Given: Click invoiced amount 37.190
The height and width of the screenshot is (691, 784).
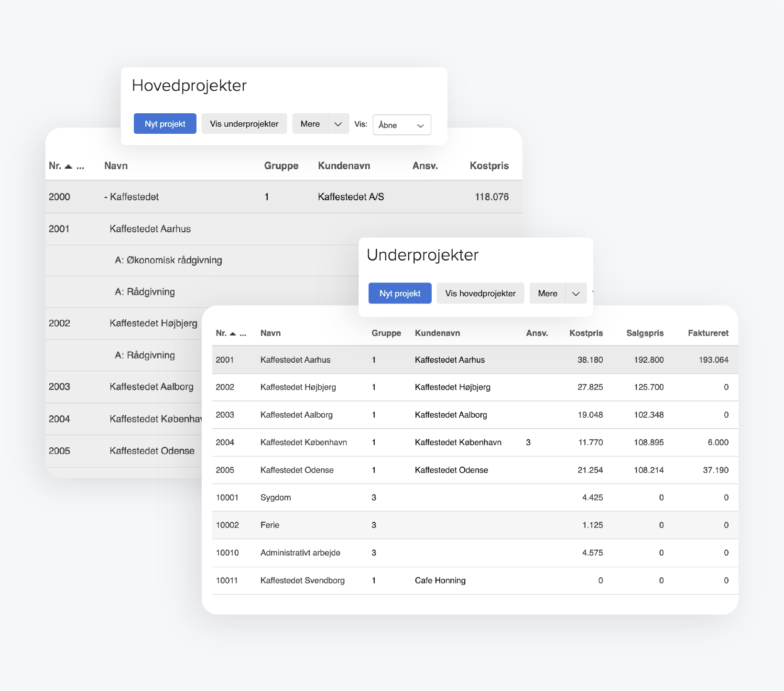Looking at the screenshot, I should coord(716,470).
